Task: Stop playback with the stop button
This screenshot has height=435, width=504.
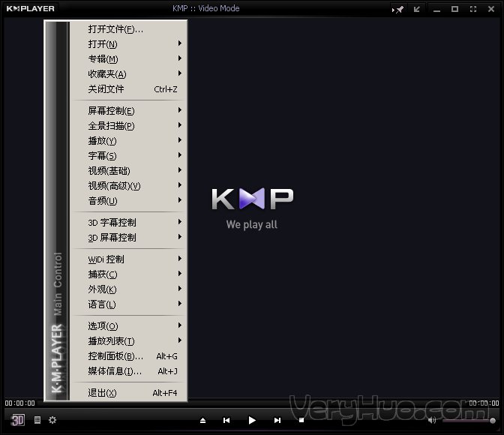Action: click(x=301, y=420)
